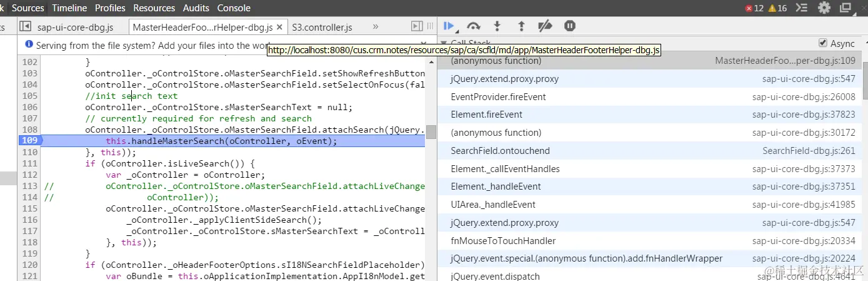This screenshot has width=868, height=281.
Task: Click line number 120 in the gutter
Action: (29, 265)
